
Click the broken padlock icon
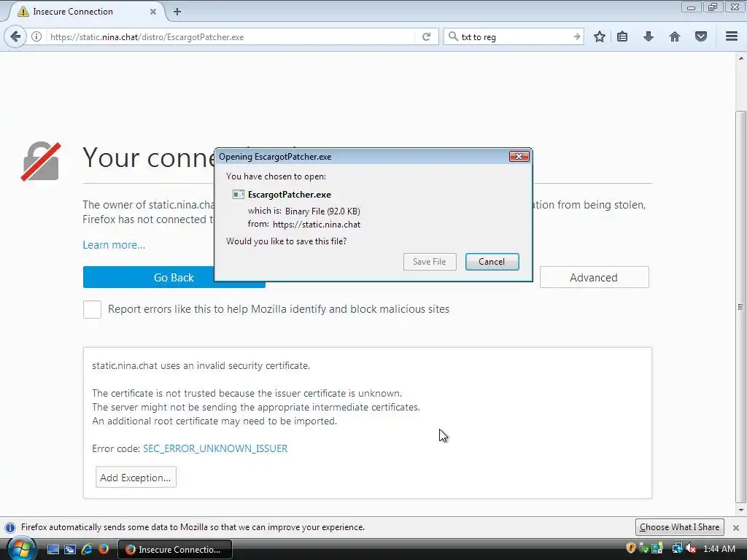tap(41, 161)
